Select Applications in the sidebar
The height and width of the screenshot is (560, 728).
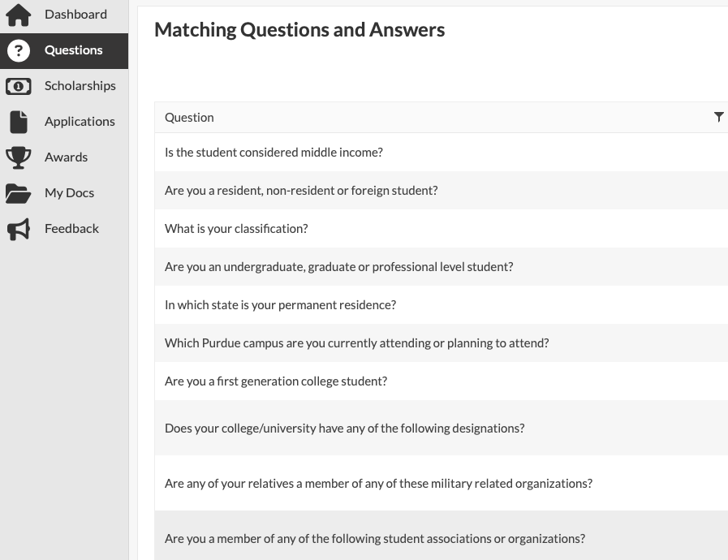click(x=80, y=122)
